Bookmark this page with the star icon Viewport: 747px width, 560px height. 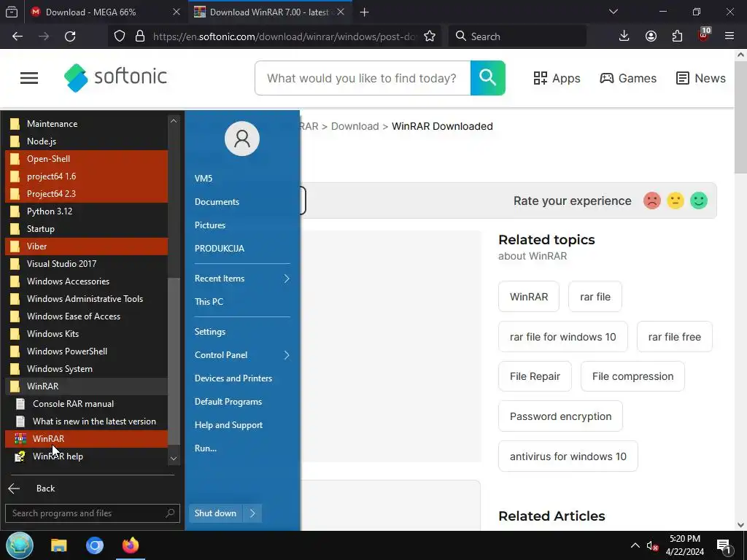pos(430,36)
